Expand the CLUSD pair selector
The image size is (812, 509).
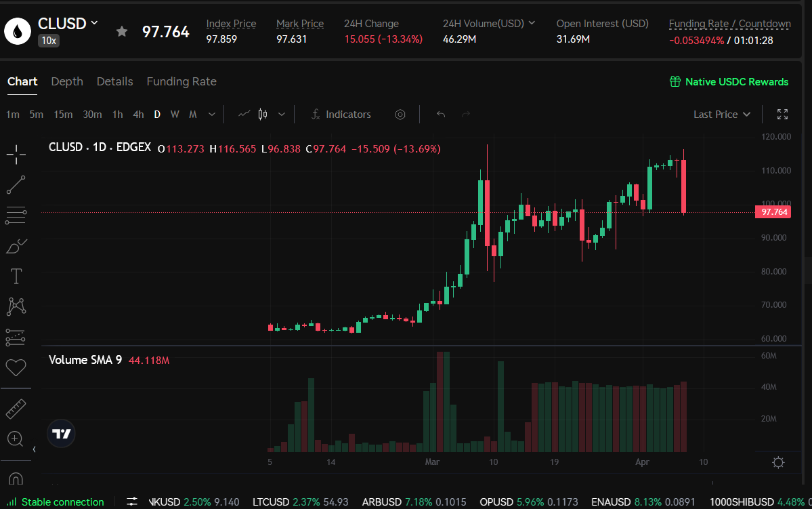pyautogui.click(x=94, y=23)
